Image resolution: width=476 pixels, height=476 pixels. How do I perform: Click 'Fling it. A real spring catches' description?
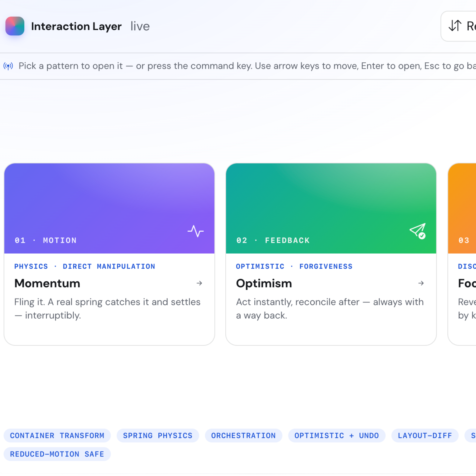tap(107, 309)
